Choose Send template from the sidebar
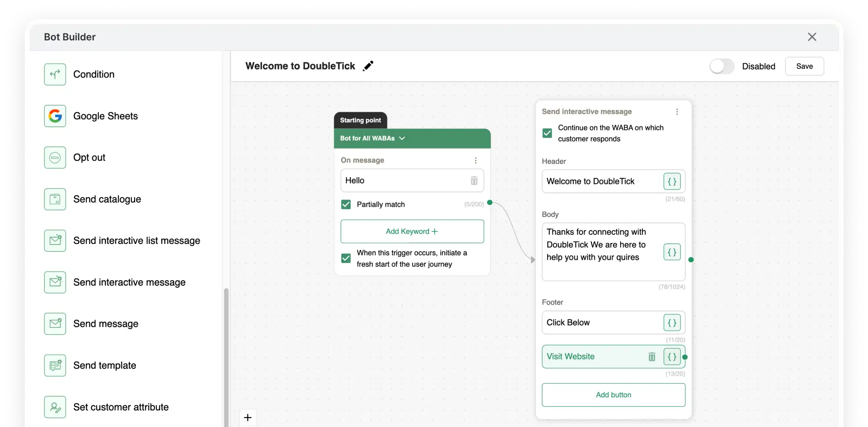 click(105, 365)
